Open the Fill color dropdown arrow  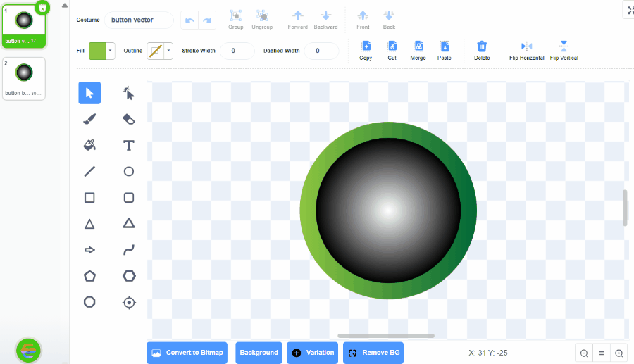(x=111, y=51)
